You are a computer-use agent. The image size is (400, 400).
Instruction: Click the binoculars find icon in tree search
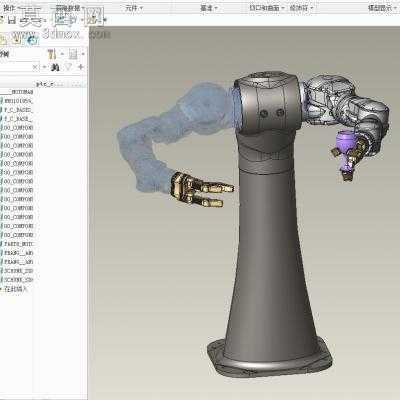click(x=55, y=67)
